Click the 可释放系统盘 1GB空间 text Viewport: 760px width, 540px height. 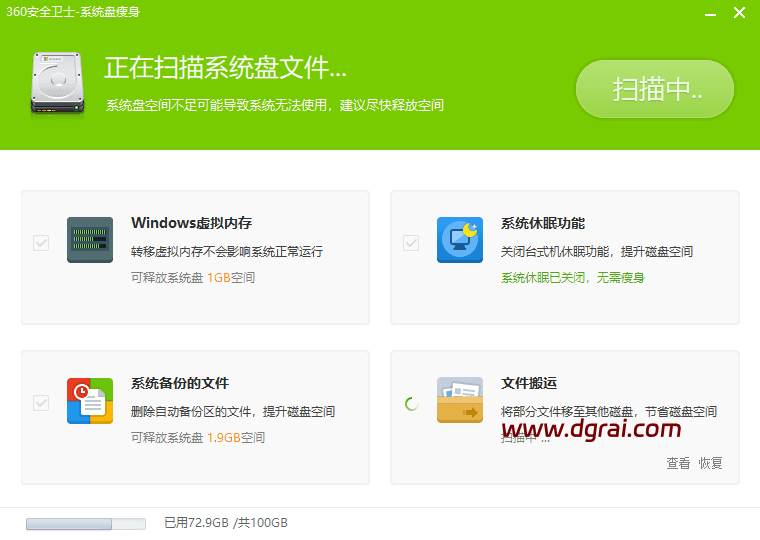coord(193,278)
